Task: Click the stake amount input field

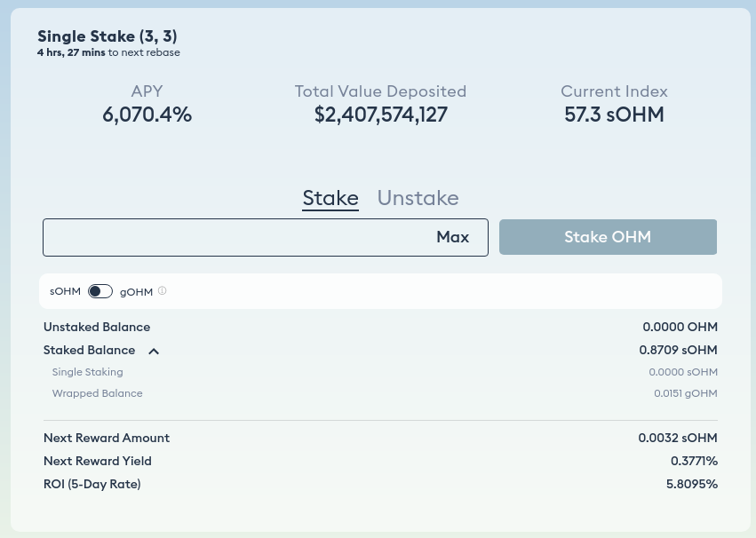Action: [266, 237]
